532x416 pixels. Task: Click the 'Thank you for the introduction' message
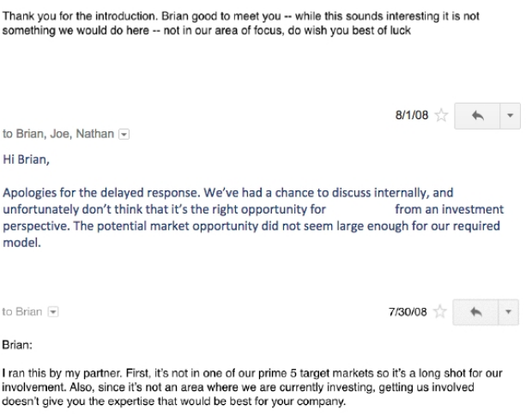tap(240, 23)
